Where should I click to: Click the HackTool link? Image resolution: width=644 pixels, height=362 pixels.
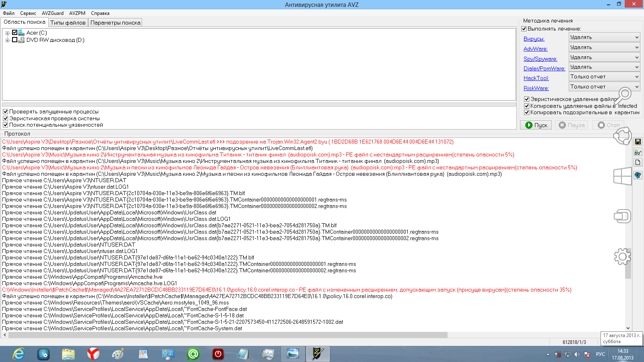[536, 78]
